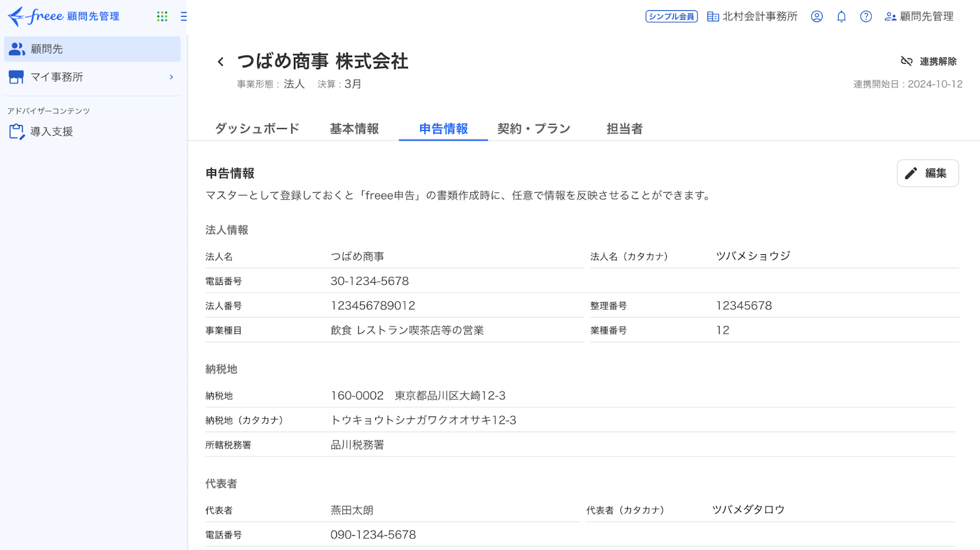This screenshot has width=980, height=550.
Task: Open the apps grid launcher icon
Action: point(162,17)
